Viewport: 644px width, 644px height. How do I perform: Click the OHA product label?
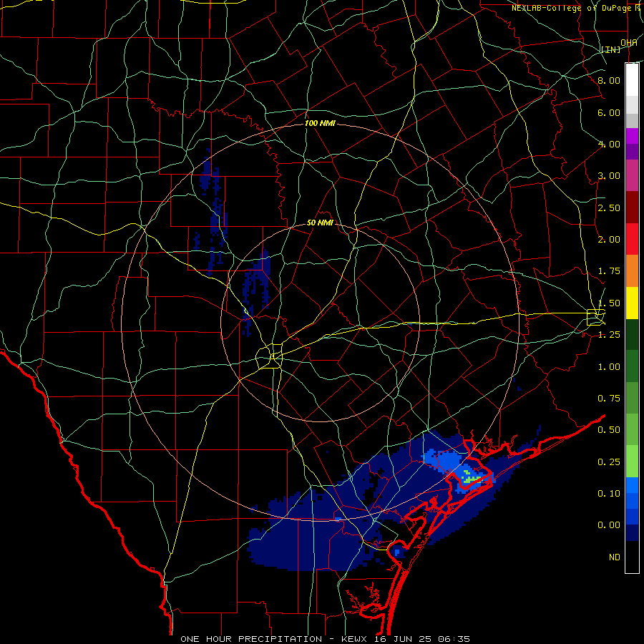(x=629, y=43)
